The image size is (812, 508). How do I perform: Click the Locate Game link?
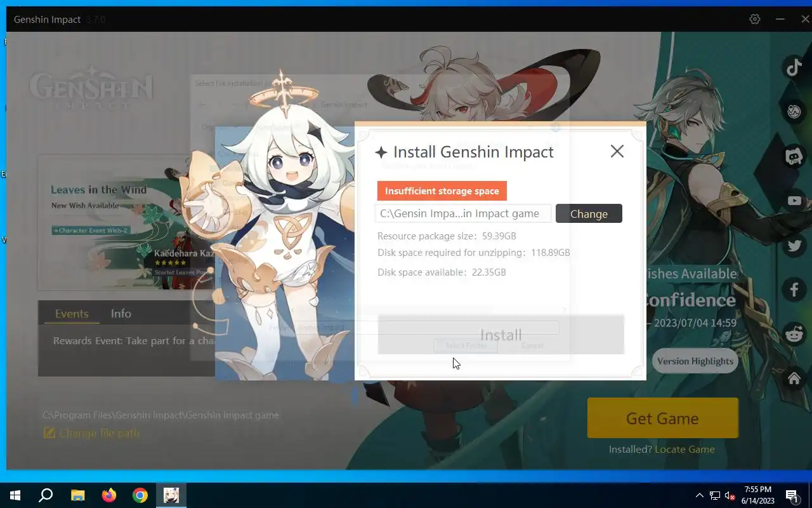[x=684, y=449]
